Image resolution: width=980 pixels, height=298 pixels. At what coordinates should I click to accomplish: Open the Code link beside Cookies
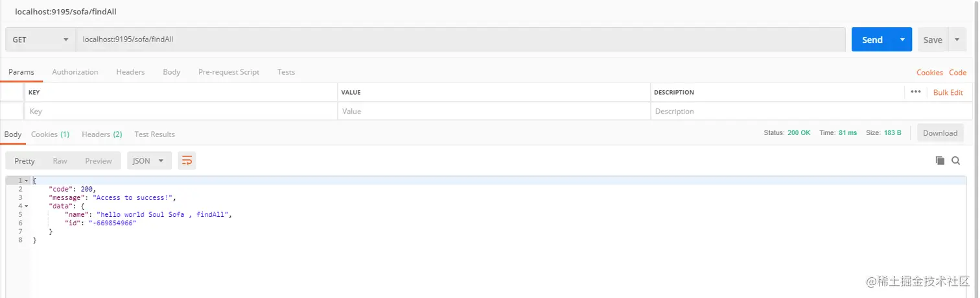pyautogui.click(x=957, y=73)
